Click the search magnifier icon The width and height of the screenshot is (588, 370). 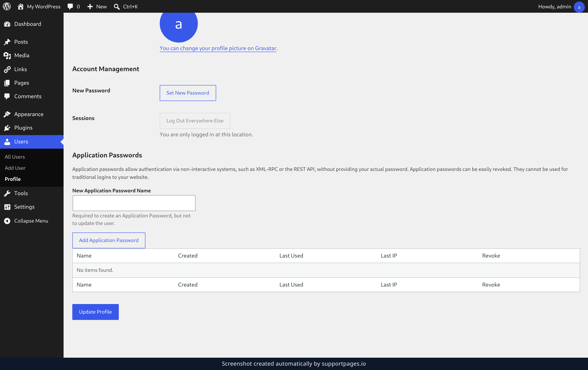117,7
